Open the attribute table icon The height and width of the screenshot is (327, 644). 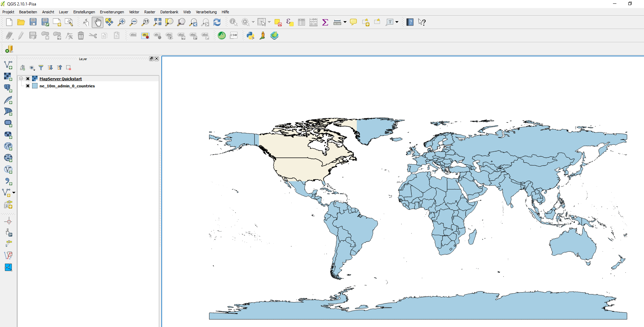[x=302, y=22]
